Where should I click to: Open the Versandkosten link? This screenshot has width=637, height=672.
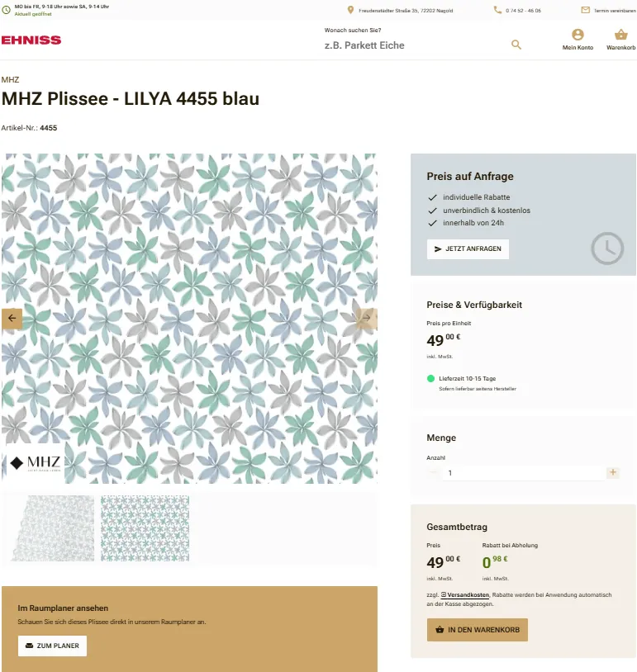pos(468,595)
